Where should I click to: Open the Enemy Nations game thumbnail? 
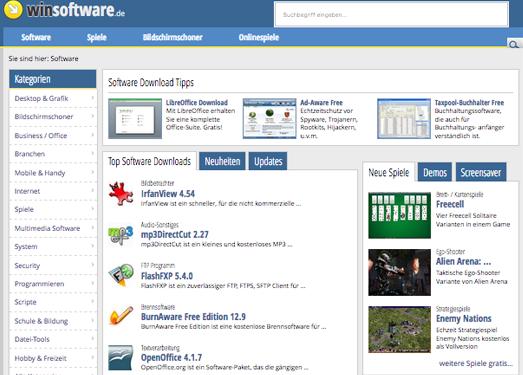point(400,329)
